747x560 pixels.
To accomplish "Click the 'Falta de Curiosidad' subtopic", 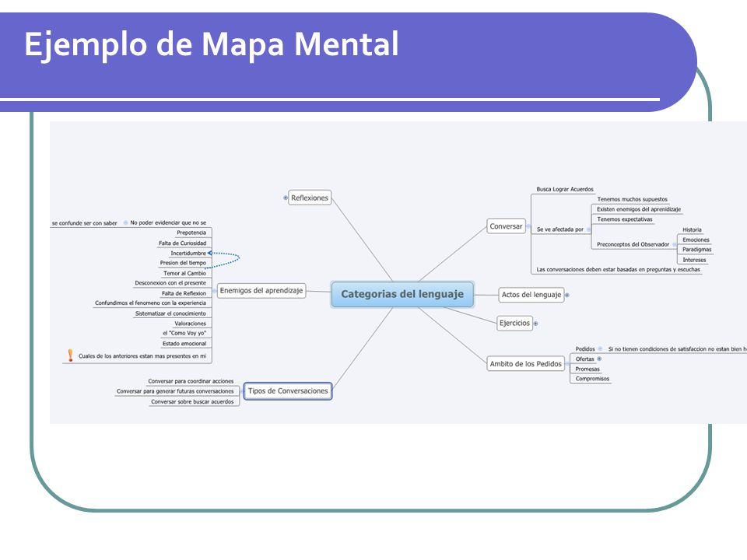I will 182,243.
